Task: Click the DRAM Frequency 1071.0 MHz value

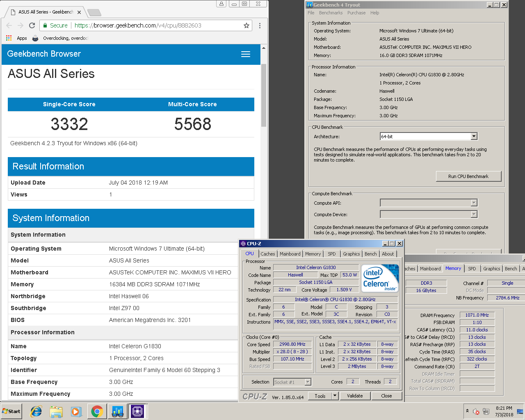Action: pos(477,315)
